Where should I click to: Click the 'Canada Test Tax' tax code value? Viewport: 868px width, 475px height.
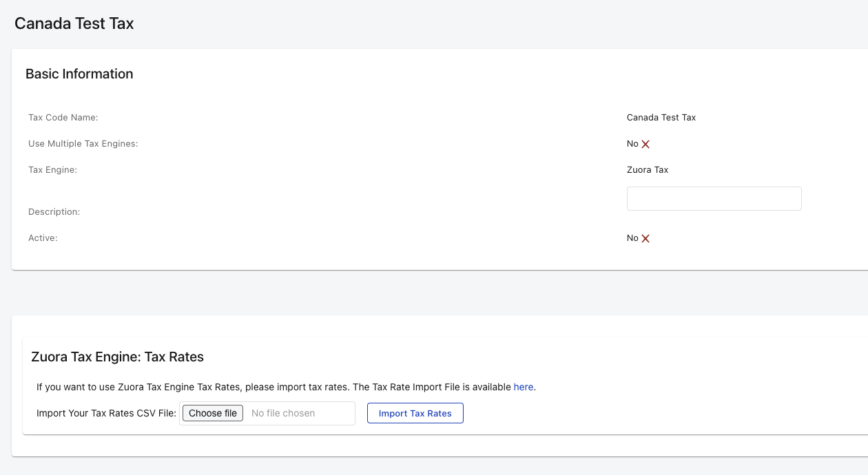coord(661,118)
